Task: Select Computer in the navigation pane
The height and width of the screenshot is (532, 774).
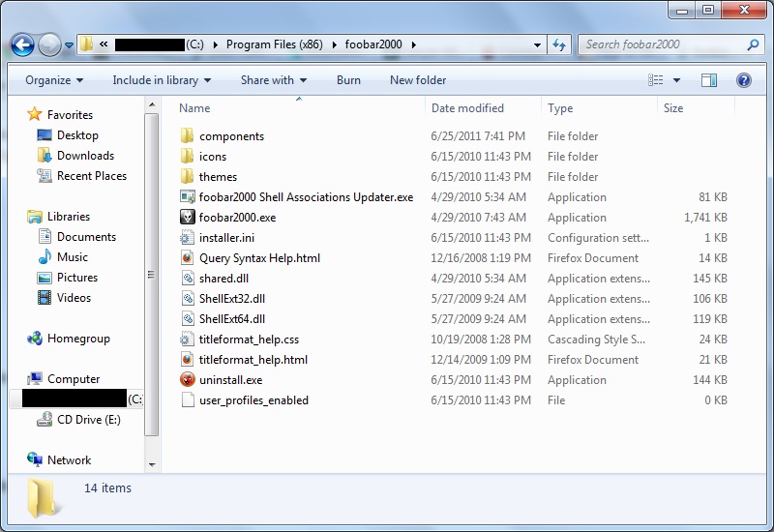Action: [74, 379]
